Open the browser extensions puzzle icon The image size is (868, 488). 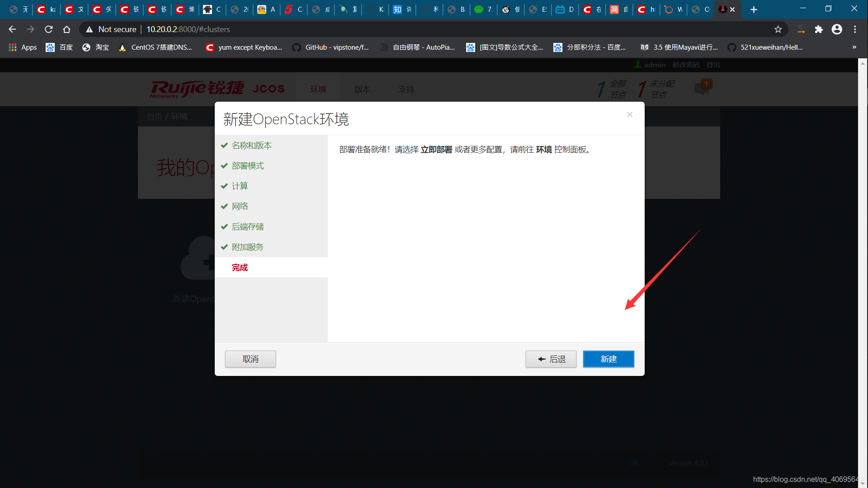(819, 29)
